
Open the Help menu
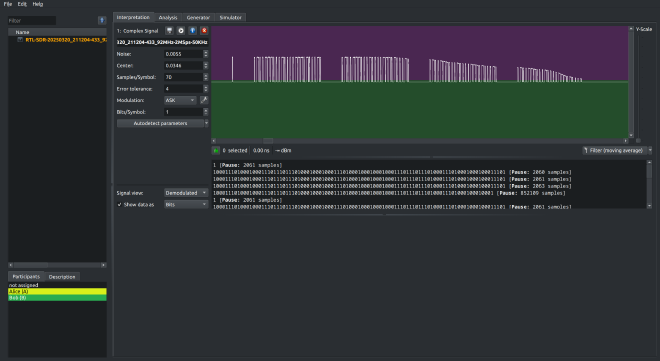click(x=38, y=4)
